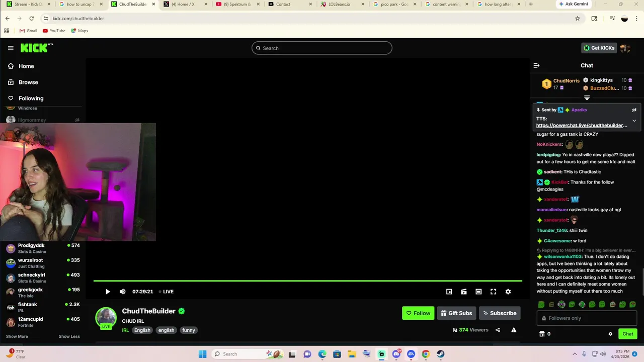Open the clip creation icon
This screenshot has height=362, width=644.
(464, 292)
